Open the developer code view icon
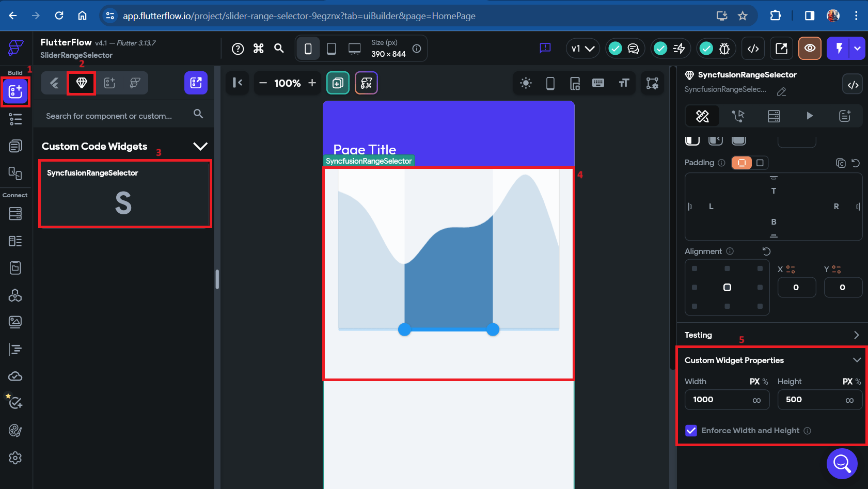868x489 pixels. coord(753,49)
